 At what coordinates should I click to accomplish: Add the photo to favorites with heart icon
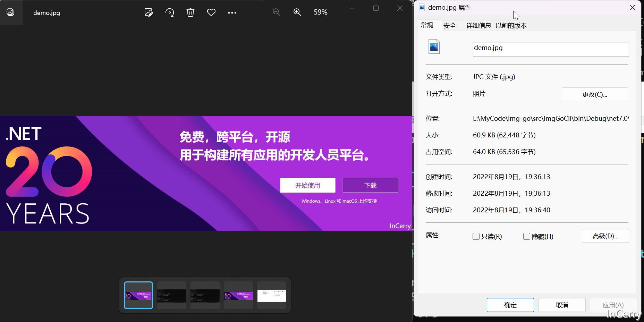pyautogui.click(x=211, y=12)
